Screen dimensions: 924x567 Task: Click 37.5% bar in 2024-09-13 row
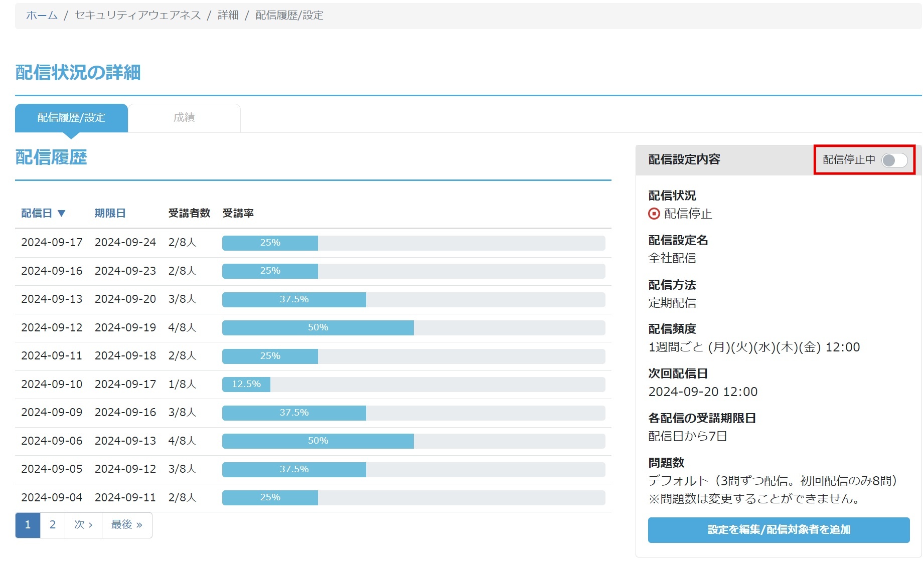coord(294,300)
